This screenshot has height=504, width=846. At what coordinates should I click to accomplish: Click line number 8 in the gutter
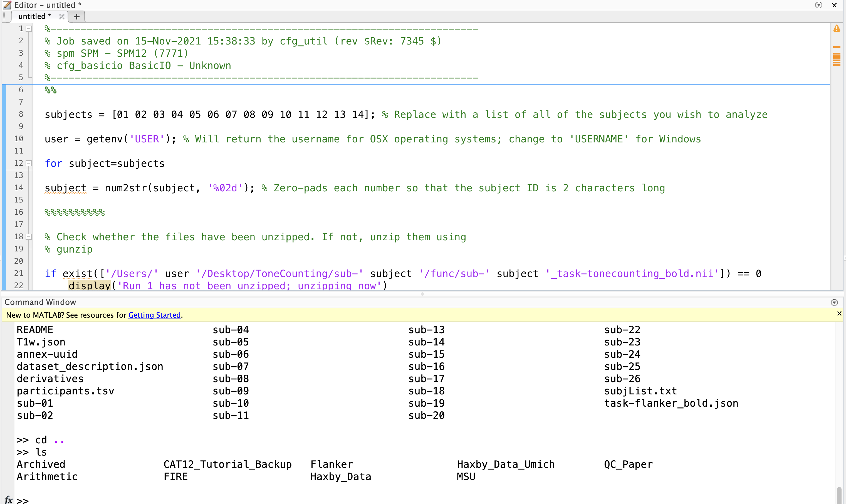(x=21, y=114)
